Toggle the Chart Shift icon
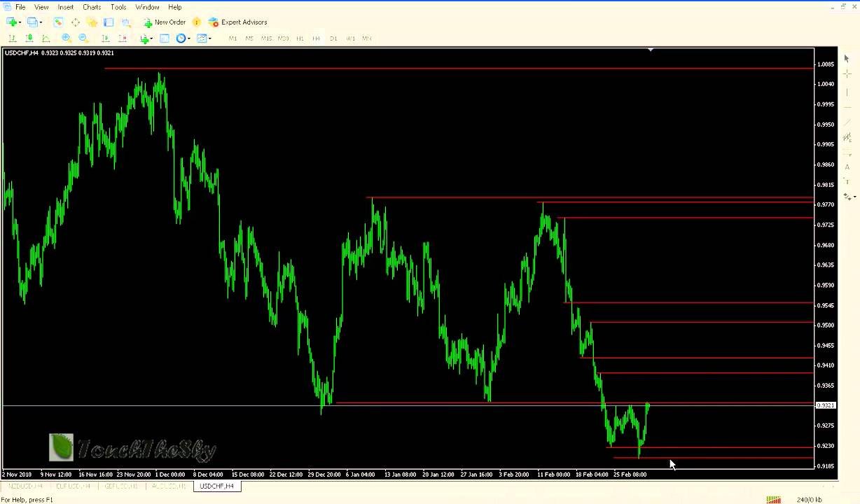 point(123,38)
